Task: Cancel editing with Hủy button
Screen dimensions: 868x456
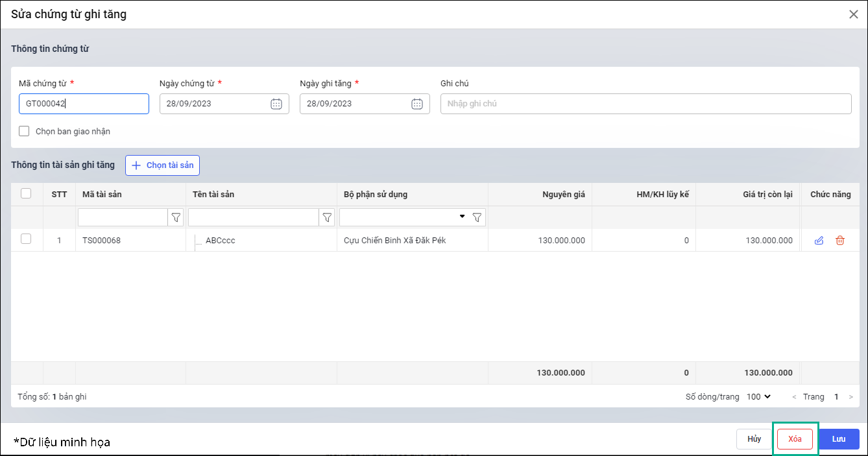Action: pyautogui.click(x=754, y=439)
